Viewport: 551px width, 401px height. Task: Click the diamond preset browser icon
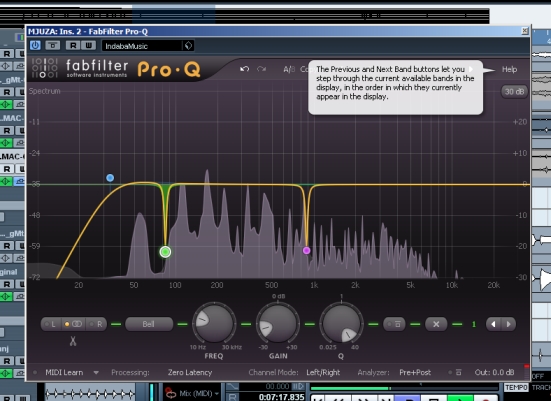click(x=188, y=46)
